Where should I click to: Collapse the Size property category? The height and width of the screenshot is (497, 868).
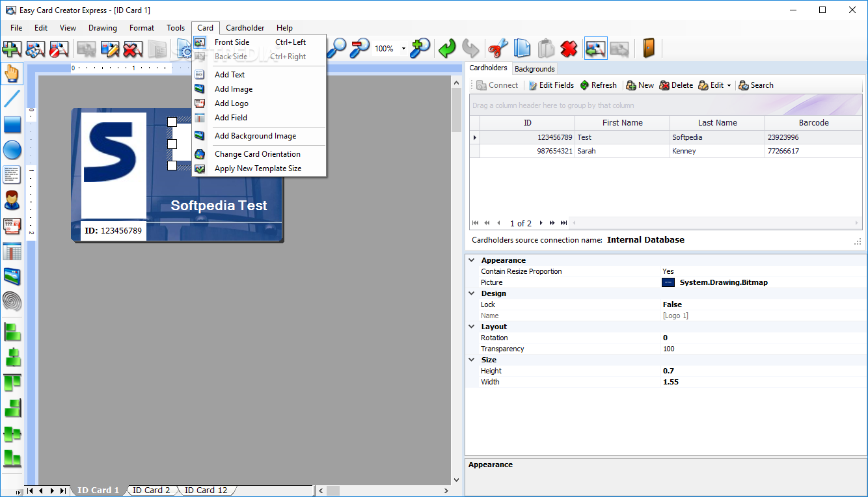pyautogui.click(x=472, y=360)
